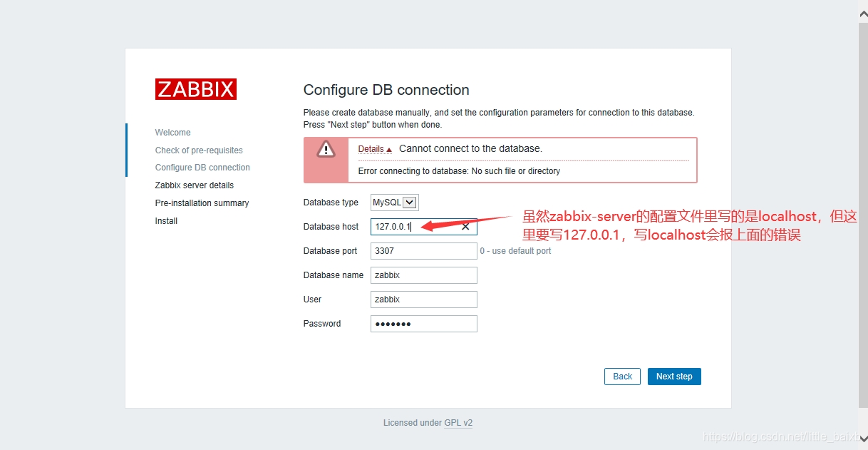Click the warning triangle icon in error box
This screenshot has width=868, height=450.
[x=326, y=149]
